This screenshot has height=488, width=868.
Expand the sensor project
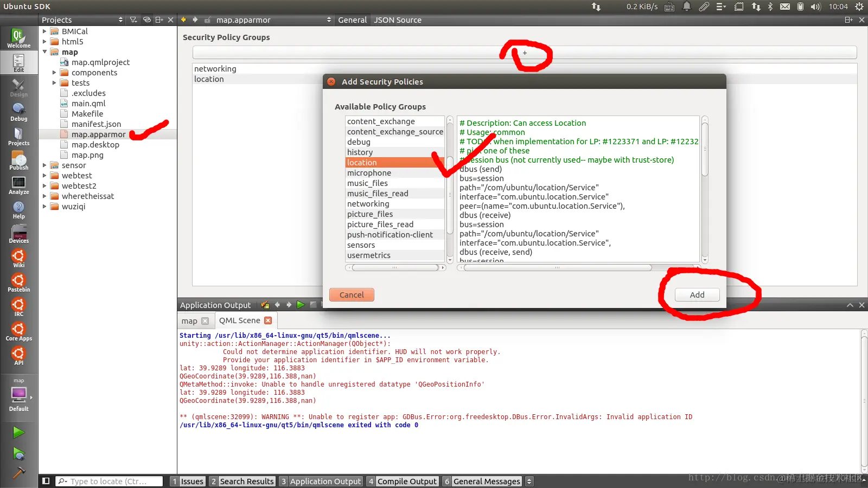(44, 165)
